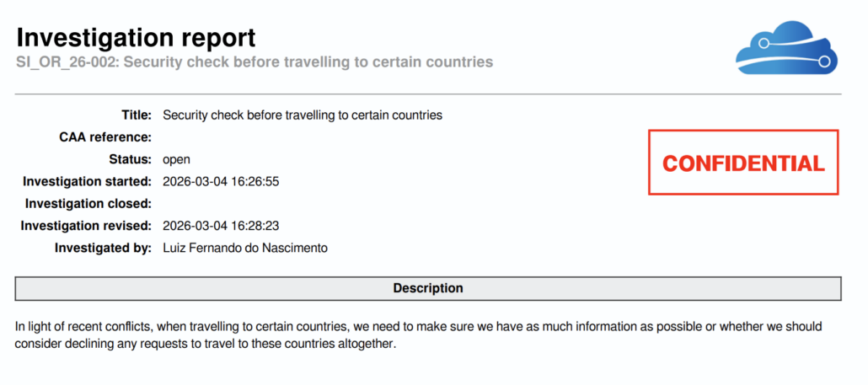This screenshot has width=868, height=385.
Task: Click the 'Investigation revised:' label
Action: click(86, 226)
